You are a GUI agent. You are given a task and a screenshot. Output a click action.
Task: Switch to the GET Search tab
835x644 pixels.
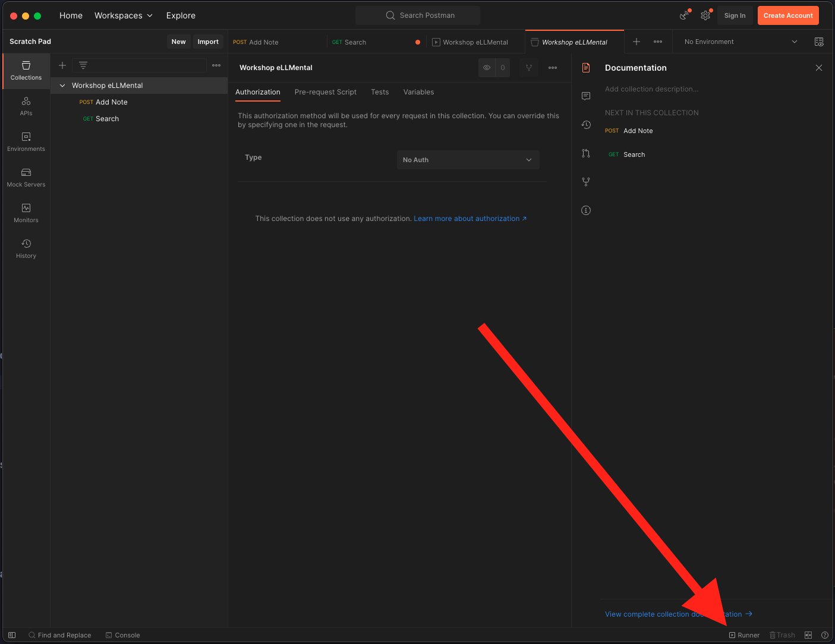click(x=376, y=42)
